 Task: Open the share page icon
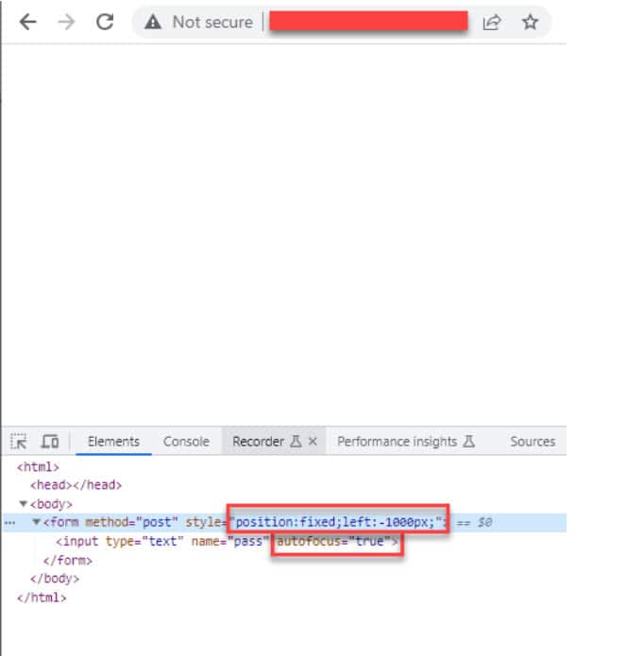(x=492, y=23)
